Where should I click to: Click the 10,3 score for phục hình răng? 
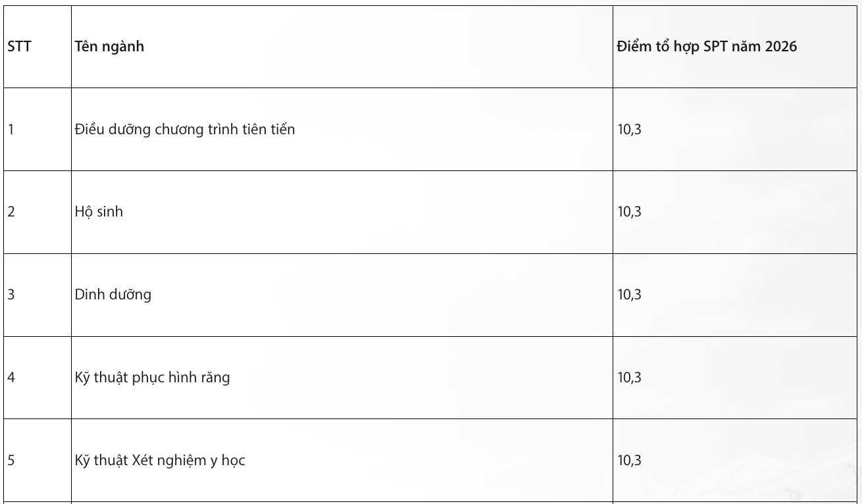629,378
